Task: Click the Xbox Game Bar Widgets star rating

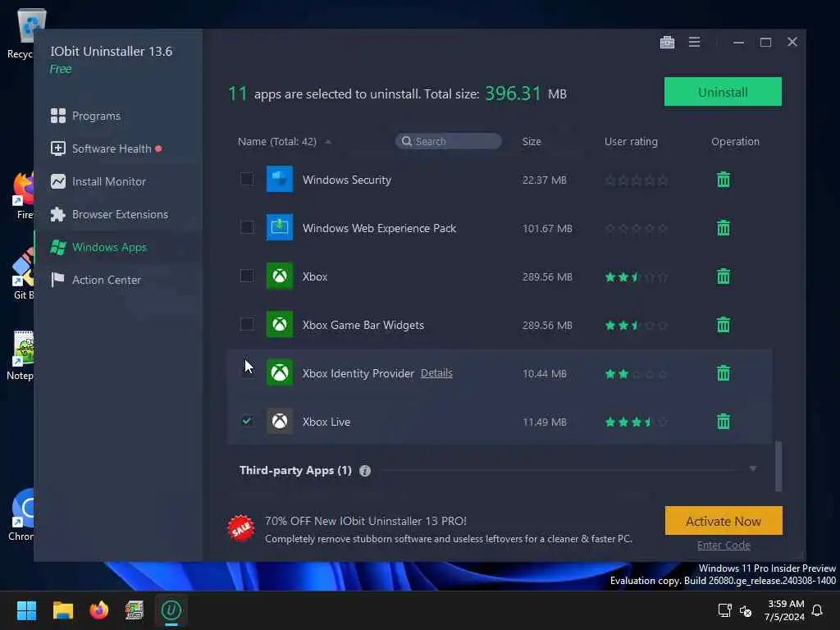Action: click(x=636, y=325)
